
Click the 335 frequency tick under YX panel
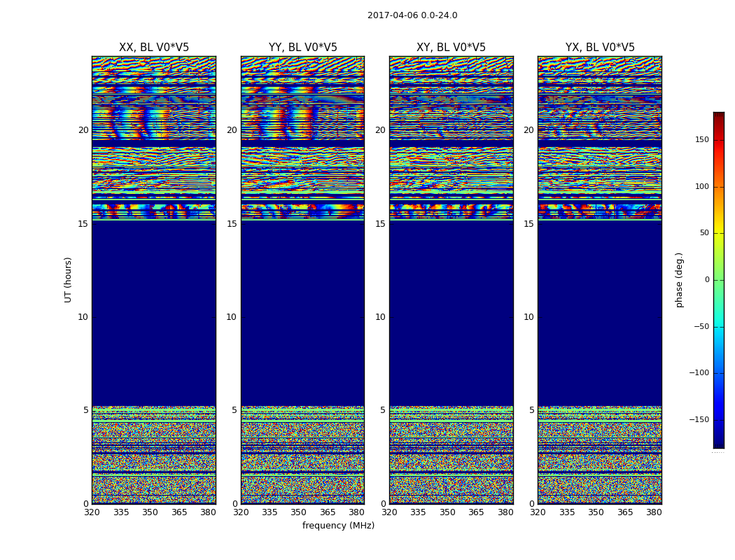point(567,512)
